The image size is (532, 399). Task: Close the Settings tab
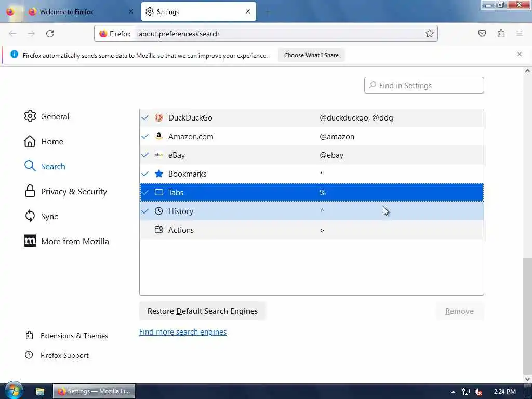[x=248, y=11]
